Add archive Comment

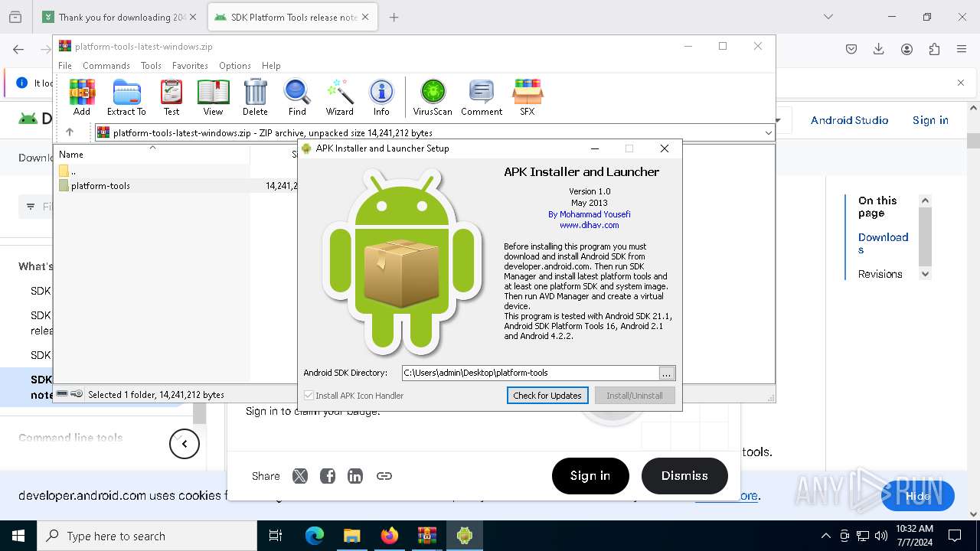tap(482, 97)
